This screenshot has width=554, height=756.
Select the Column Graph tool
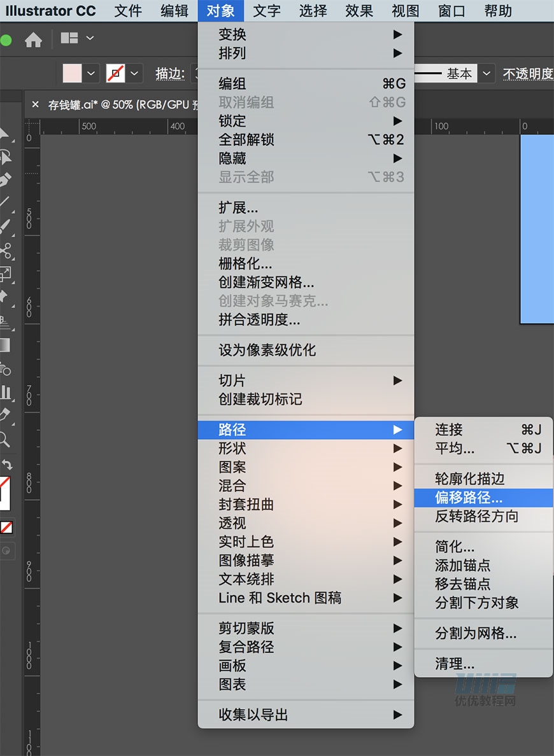click(x=5, y=391)
